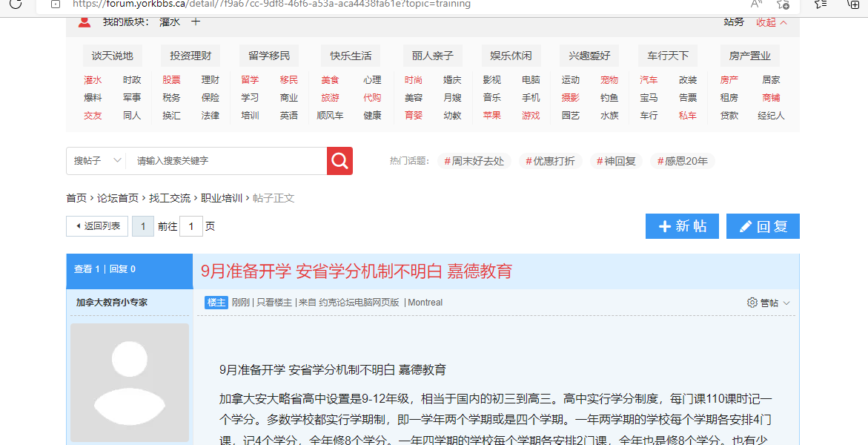Filter posts with 只看楼主
The width and height of the screenshot is (868, 445).
coord(274,303)
